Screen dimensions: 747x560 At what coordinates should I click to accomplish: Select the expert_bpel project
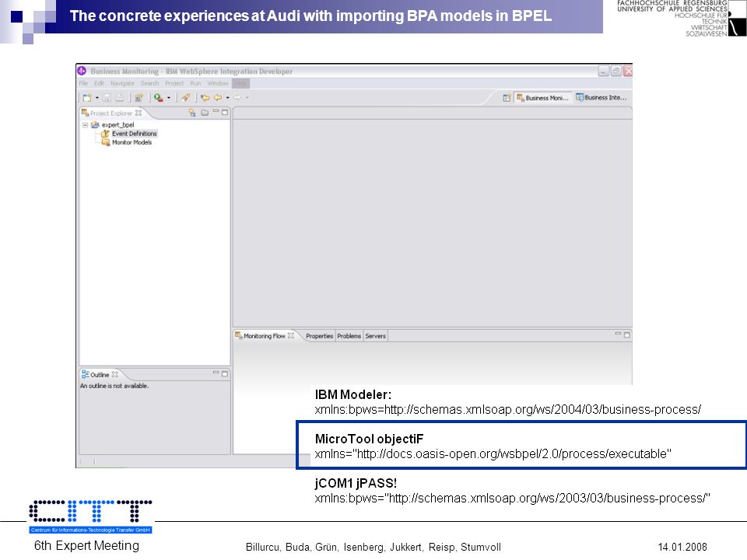117,124
